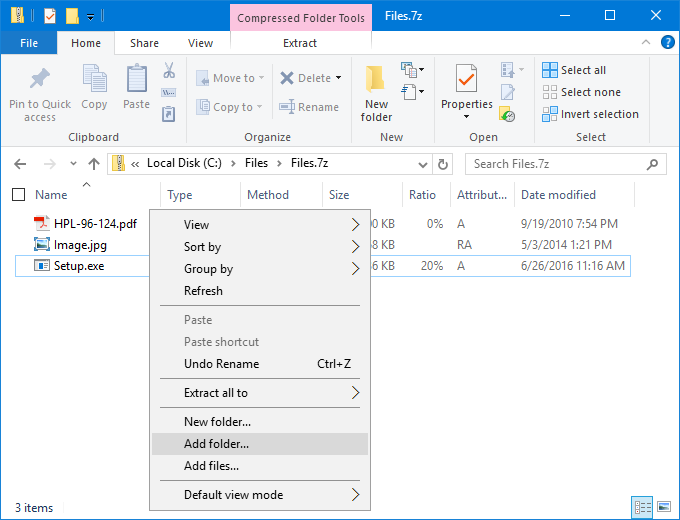Click the Help question mark icon
The image size is (680, 520).
coord(667,43)
